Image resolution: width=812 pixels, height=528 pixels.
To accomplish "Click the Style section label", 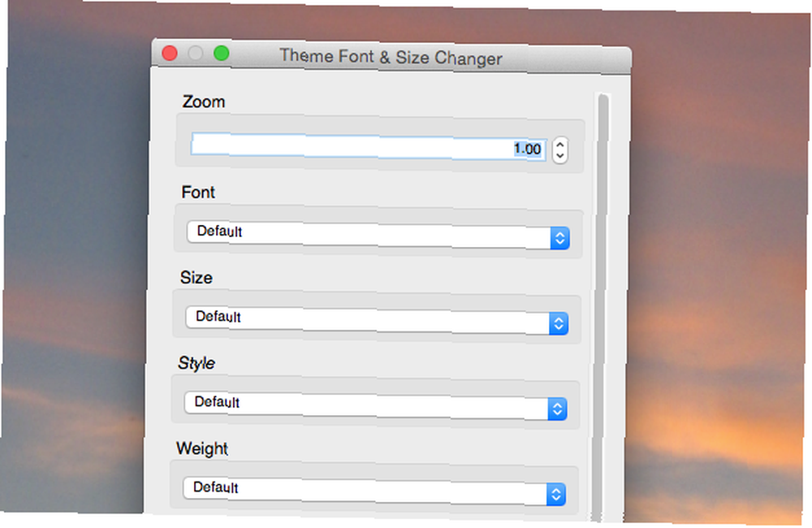I will [x=197, y=363].
